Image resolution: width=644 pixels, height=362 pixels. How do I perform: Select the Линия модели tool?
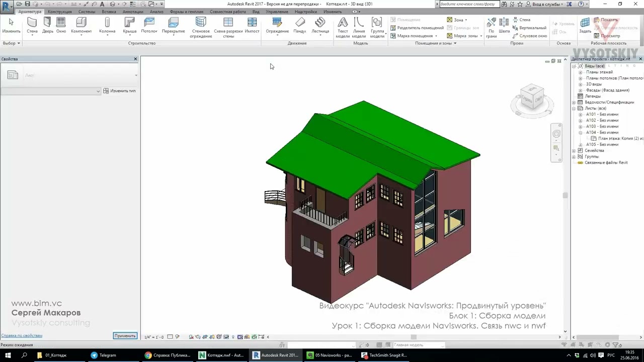tap(359, 28)
